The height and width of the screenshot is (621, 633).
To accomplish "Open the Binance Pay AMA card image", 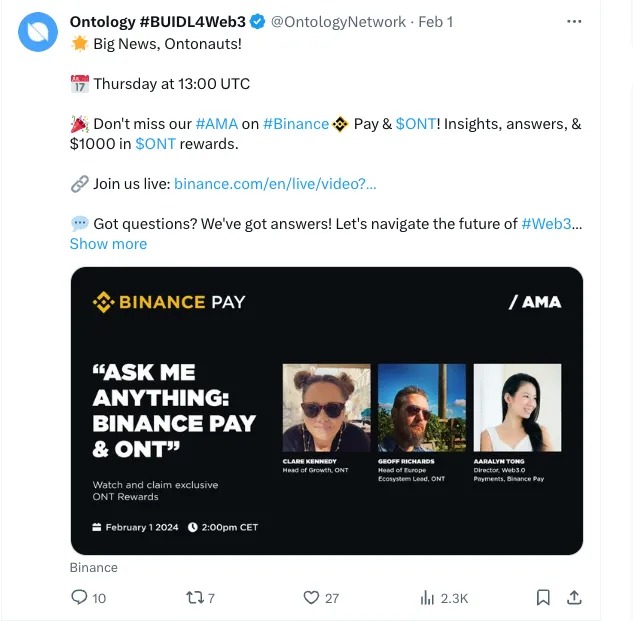I will 326,410.
